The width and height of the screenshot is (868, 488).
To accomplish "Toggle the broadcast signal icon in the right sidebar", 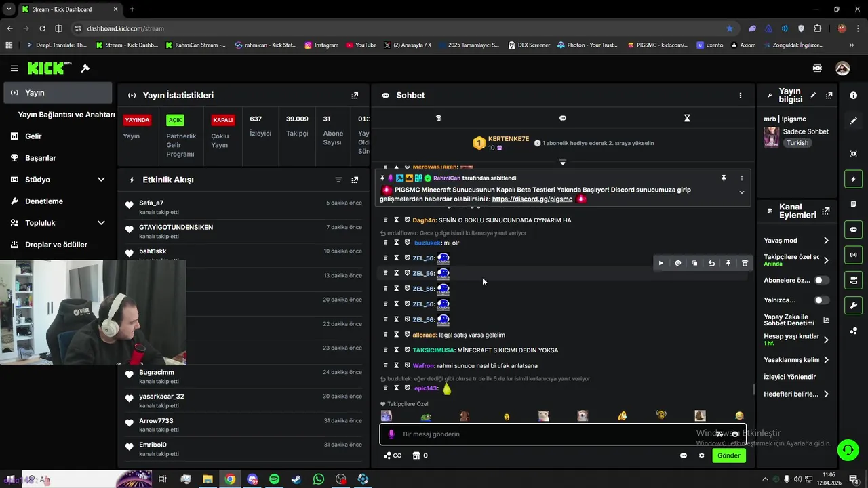I will [x=853, y=255].
